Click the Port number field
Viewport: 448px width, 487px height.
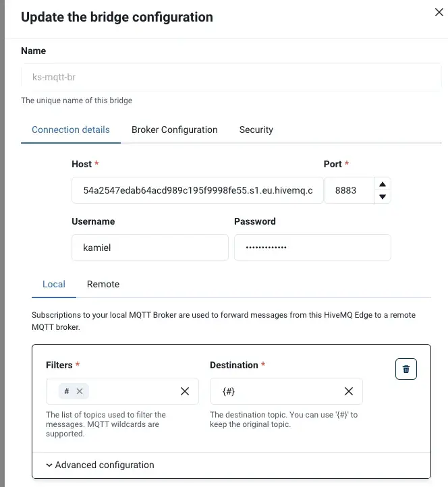pyautogui.click(x=349, y=190)
